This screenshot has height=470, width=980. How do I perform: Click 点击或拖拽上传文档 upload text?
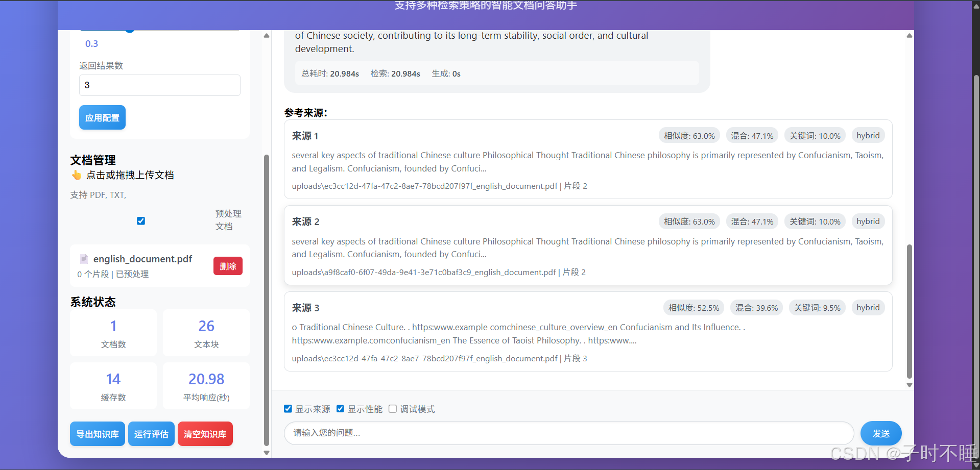(130, 175)
